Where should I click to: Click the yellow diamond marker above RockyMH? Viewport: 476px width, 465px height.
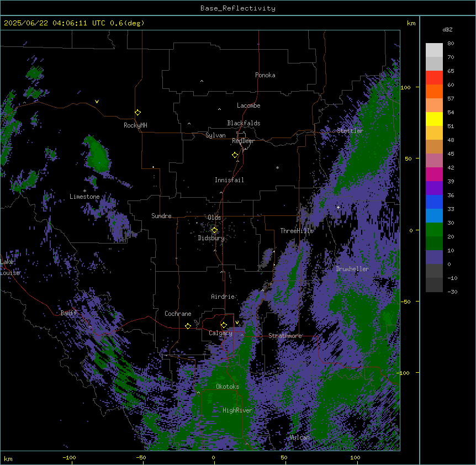point(137,113)
